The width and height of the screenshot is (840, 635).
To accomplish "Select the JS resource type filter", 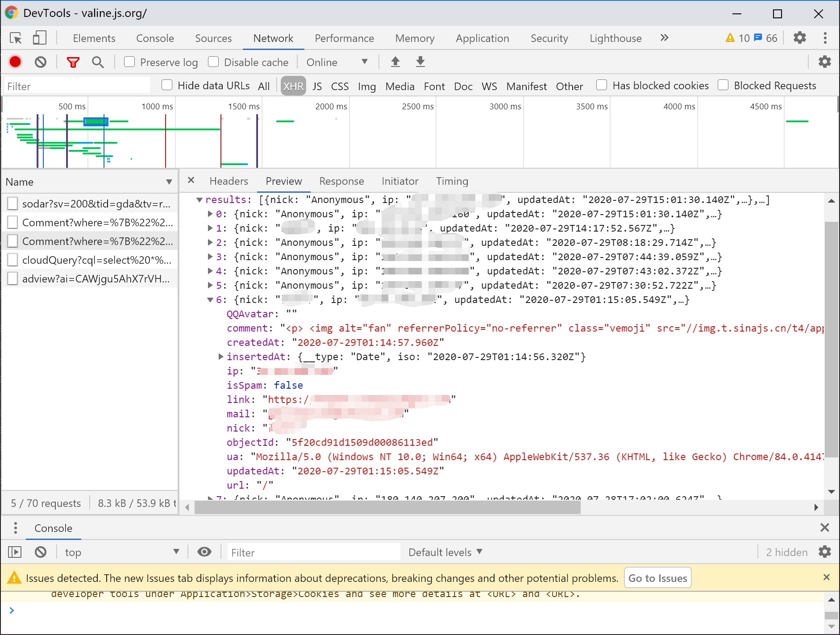I will pyautogui.click(x=317, y=86).
